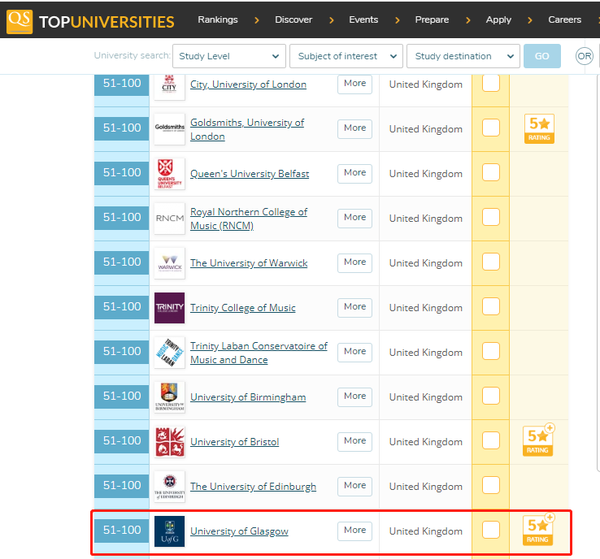The image size is (600, 559).
Task: Click More for Queen's University Belfast
Action: click(x=355, y=173)
